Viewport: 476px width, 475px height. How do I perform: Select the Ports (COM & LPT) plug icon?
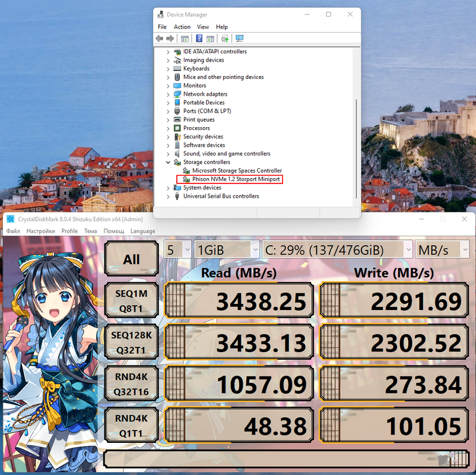pyautogui.click(x=177, y=111)
